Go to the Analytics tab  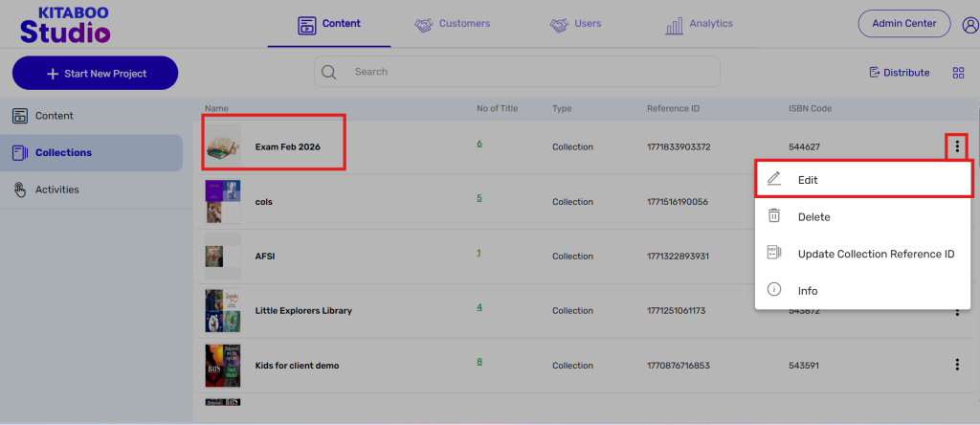tap(699, 24)
